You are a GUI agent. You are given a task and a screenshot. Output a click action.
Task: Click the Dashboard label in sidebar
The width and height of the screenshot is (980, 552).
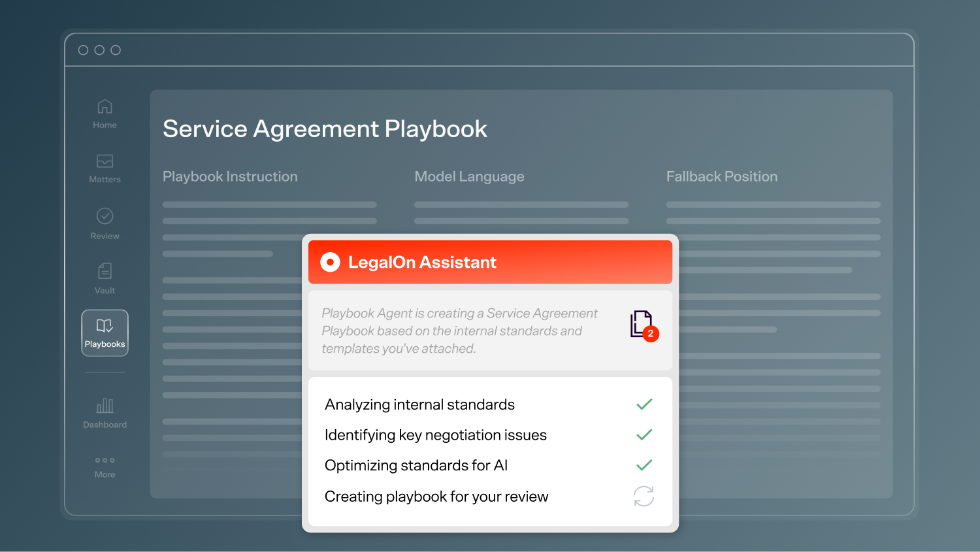(x=105, y=425)
